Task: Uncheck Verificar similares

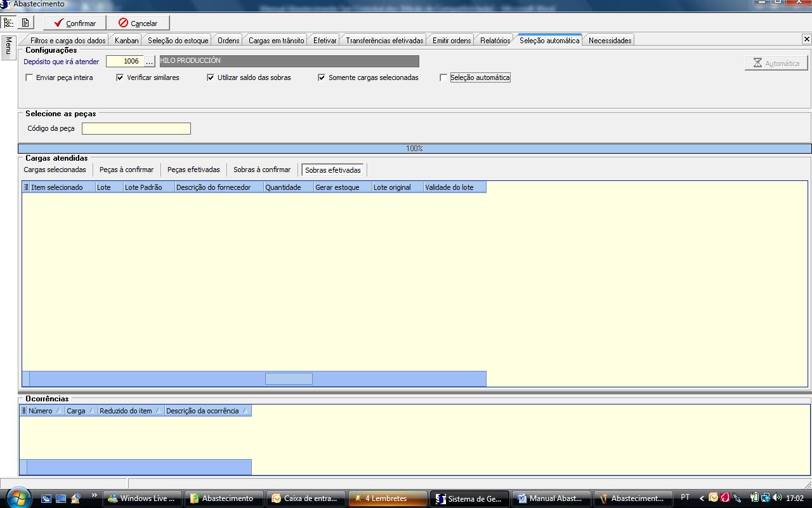Action: (x=120, y=77)
